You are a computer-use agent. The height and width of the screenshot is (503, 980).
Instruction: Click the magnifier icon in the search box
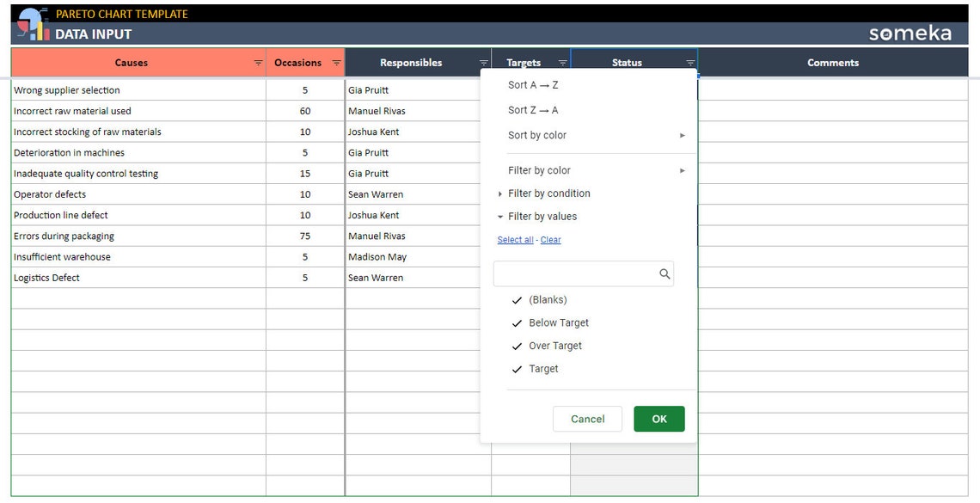click(664, 273)
